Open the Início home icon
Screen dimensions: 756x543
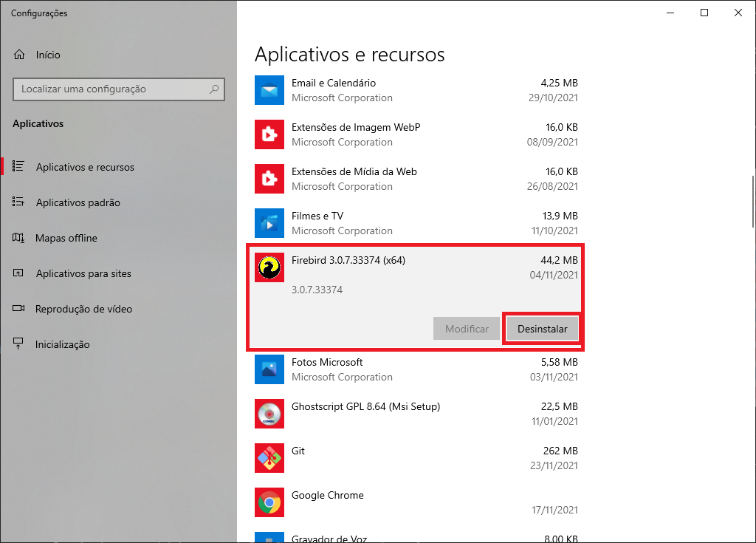pyautogui.click(x=18, y=55)
